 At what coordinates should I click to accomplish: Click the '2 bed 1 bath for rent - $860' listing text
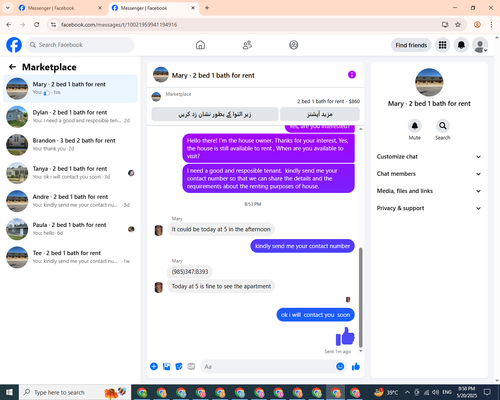(328, 101)
